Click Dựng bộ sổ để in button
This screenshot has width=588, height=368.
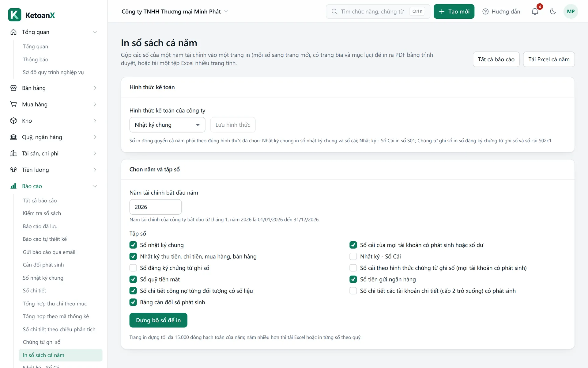tap(158, 320)
